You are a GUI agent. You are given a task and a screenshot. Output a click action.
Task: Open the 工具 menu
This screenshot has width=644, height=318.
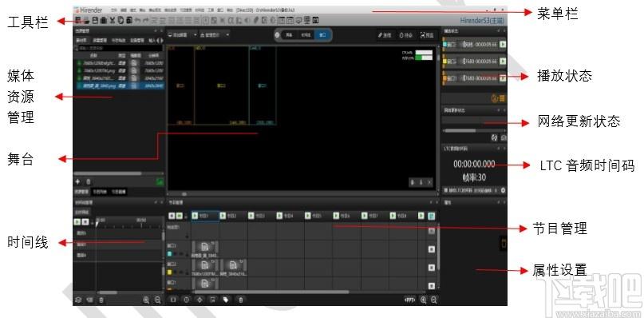pyautogui.click(x=211, y=9)
